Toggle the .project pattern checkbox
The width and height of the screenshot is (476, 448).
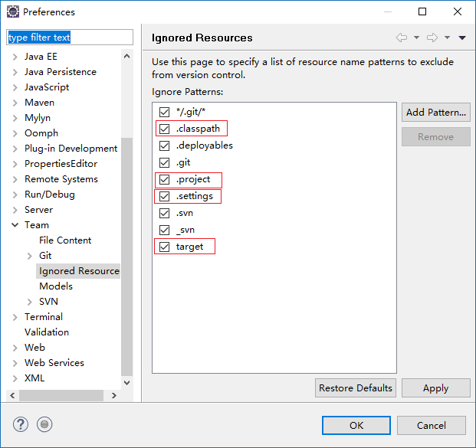pos(164,180)
